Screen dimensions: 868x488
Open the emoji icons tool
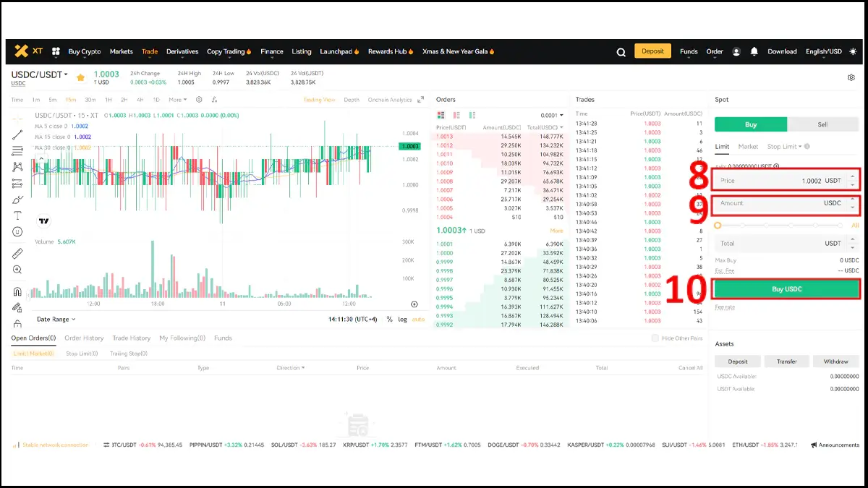[x=17, y=231]
